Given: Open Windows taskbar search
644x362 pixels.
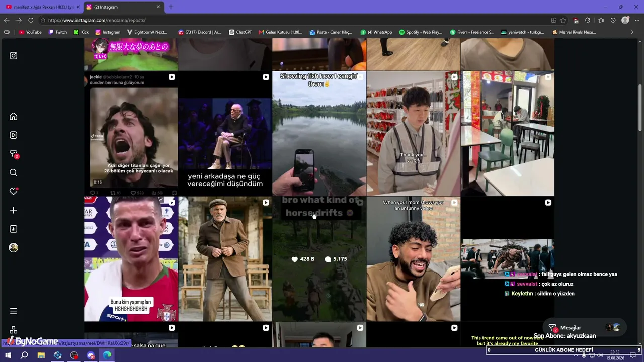Looking at the screenshot, I should point(24,355).
